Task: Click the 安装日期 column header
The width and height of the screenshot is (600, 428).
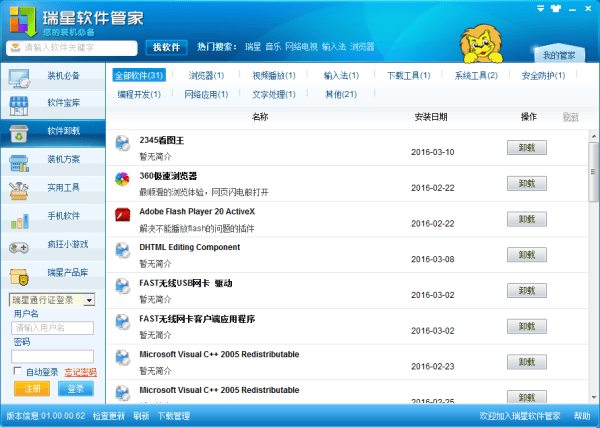Action: [431, 117]
